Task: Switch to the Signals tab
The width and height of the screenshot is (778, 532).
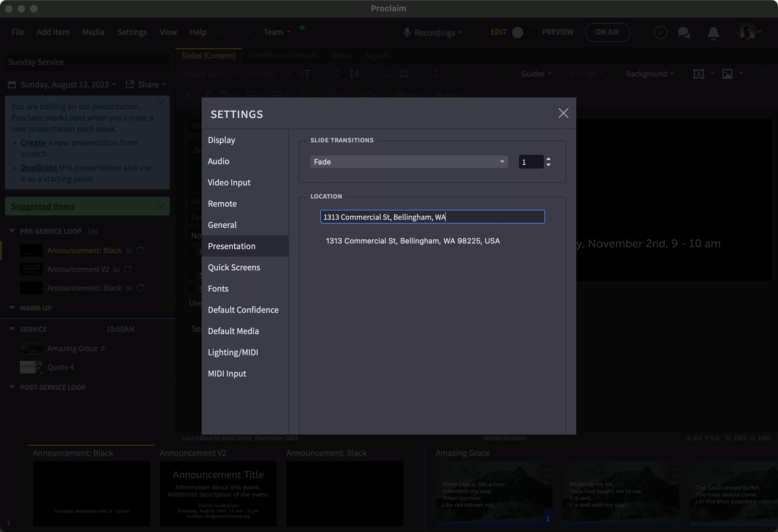Action: tap(377, 56)
